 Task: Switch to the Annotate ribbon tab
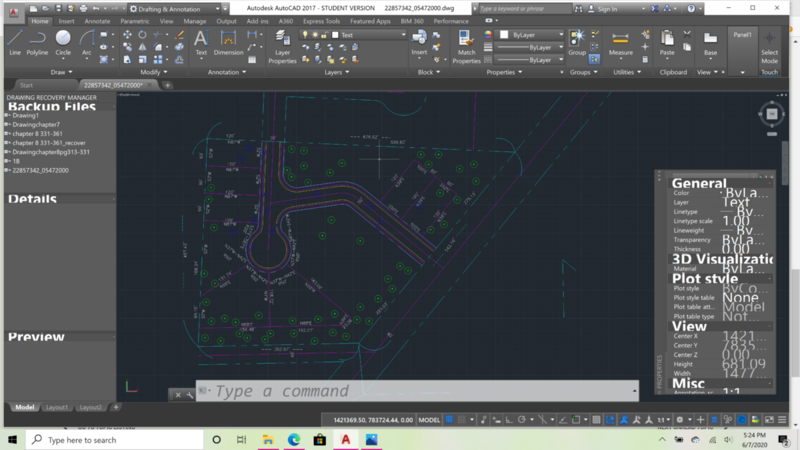pos(97,20)
